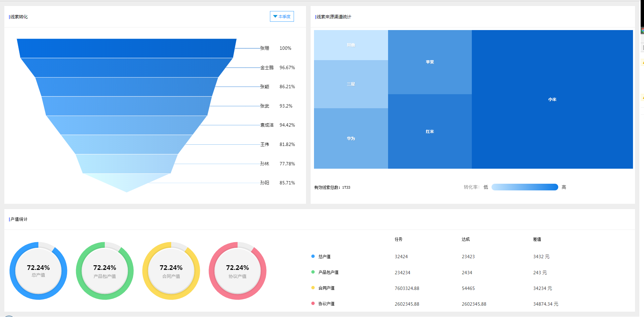The width and height of the screenshot is (644, 317).
Task: Click the green 产品包产值 legend dot
Action: point(313,272)
